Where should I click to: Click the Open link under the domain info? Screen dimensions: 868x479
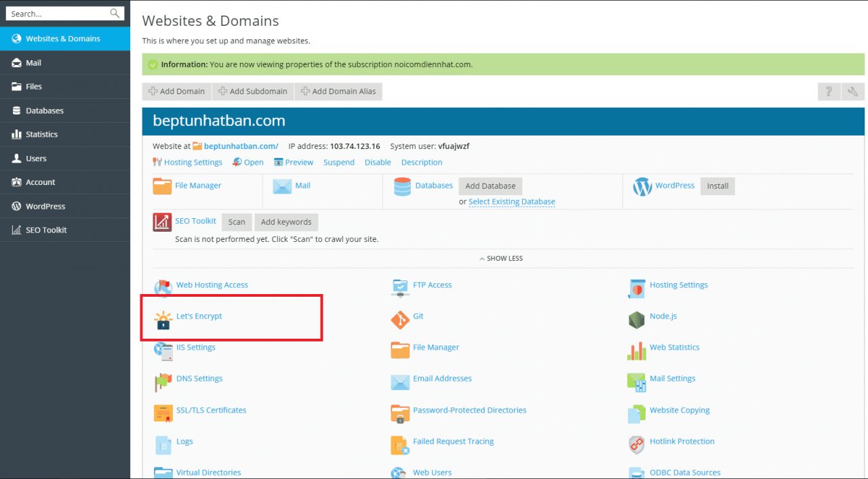(254, 163)
